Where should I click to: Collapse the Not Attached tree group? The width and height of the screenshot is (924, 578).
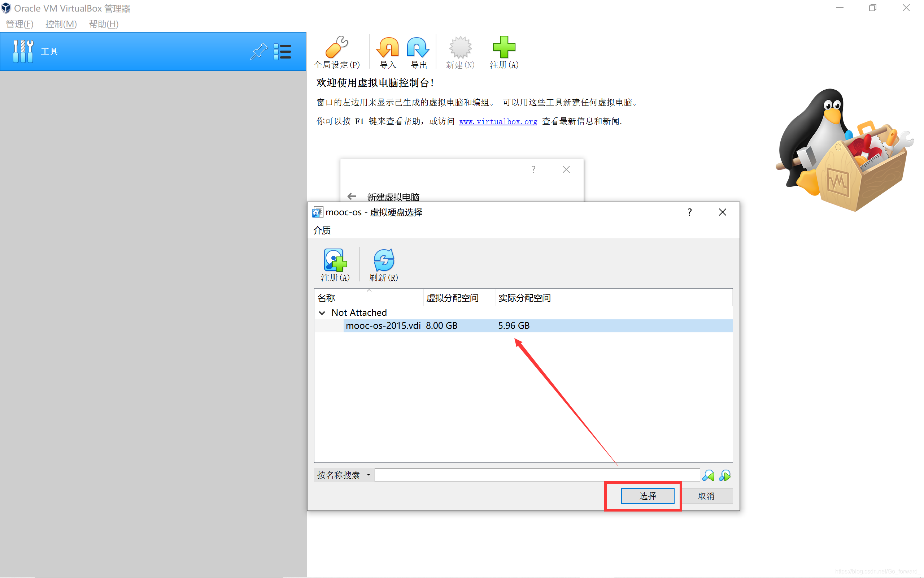pos(322,313)
